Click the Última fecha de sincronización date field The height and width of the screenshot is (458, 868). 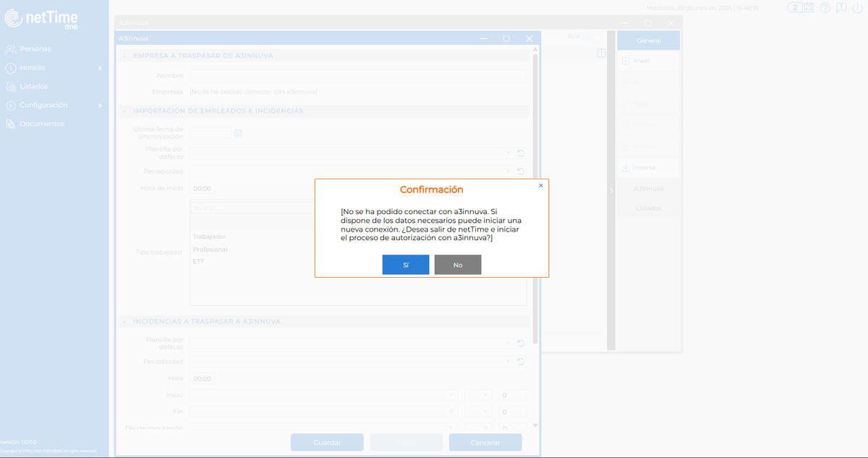click(210, 133)
